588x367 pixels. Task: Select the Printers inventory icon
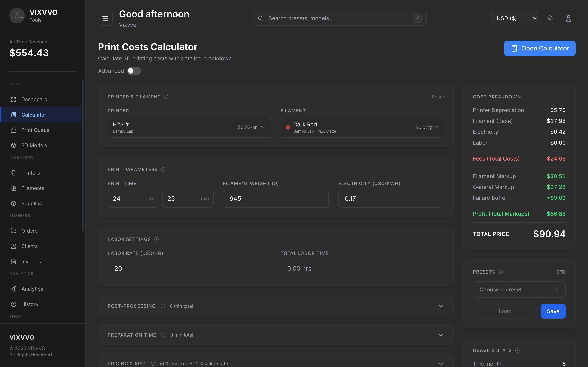[x=14, y=173]
